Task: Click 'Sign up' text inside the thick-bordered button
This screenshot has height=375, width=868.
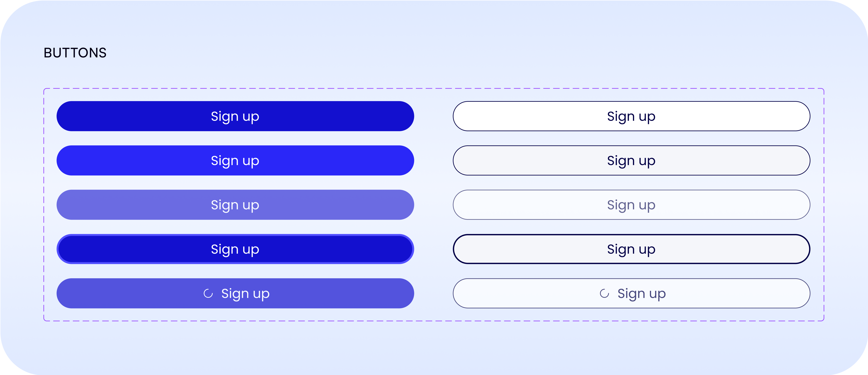Action: coord(631,249)
